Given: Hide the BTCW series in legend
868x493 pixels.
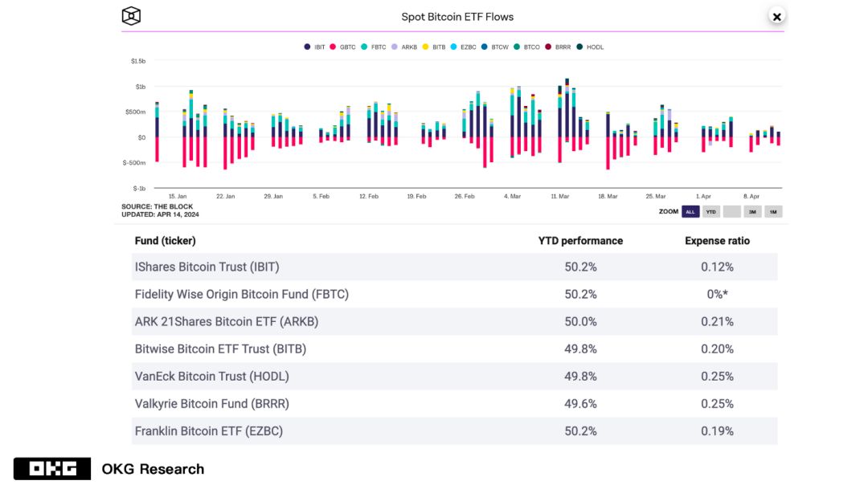Looking at the screenshot, I should coord(495,47).
